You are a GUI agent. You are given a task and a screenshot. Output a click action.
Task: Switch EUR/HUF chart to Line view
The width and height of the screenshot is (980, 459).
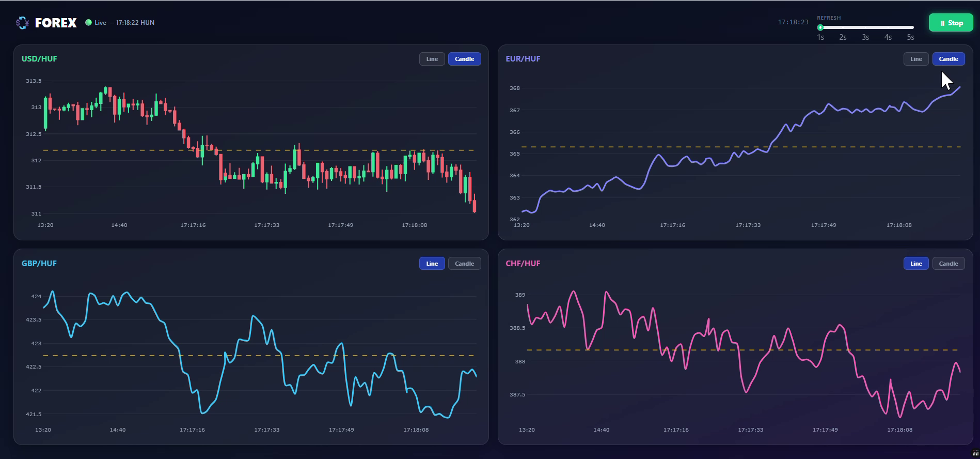click(916, 59)
